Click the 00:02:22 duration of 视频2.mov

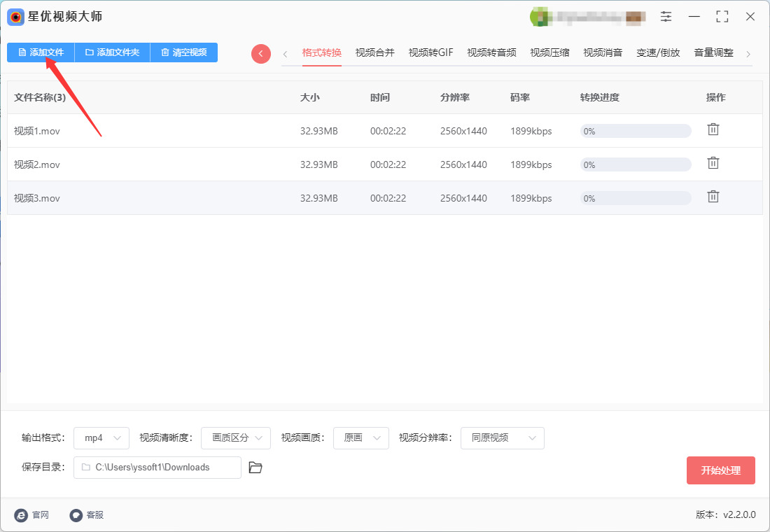[388, 164]
